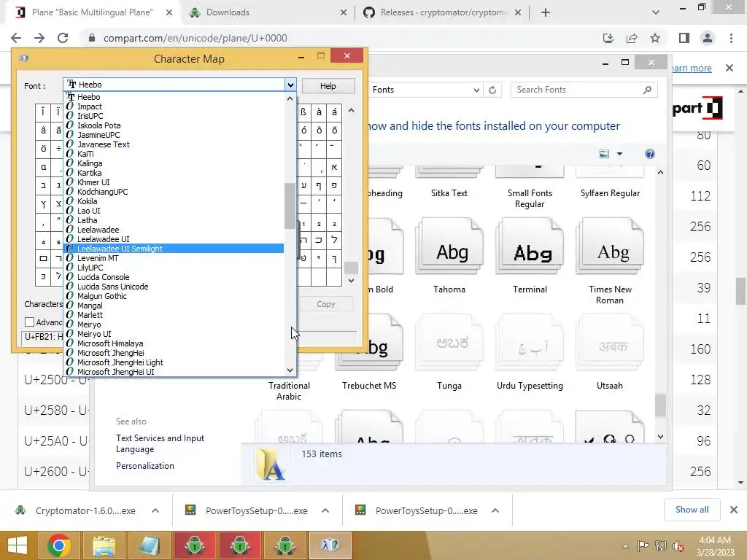
Task: Select Iskoola Pota font entry
Action: click(99, 125)
